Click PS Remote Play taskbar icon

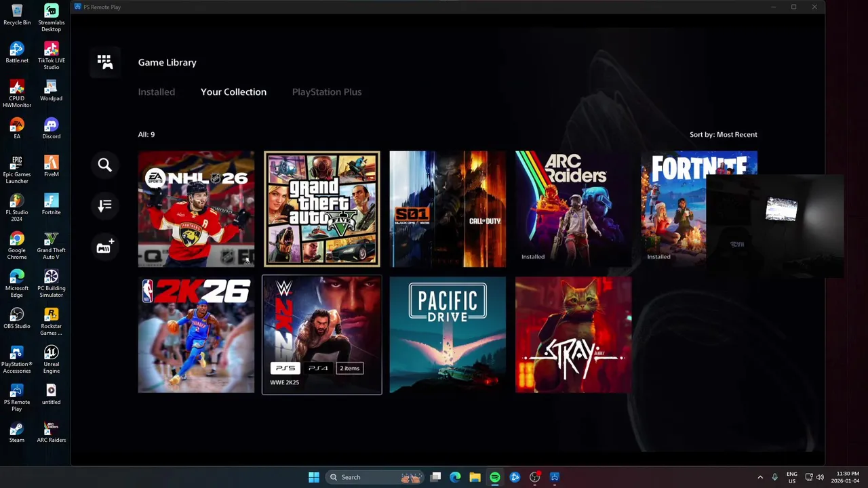click(x=554, y=477)
